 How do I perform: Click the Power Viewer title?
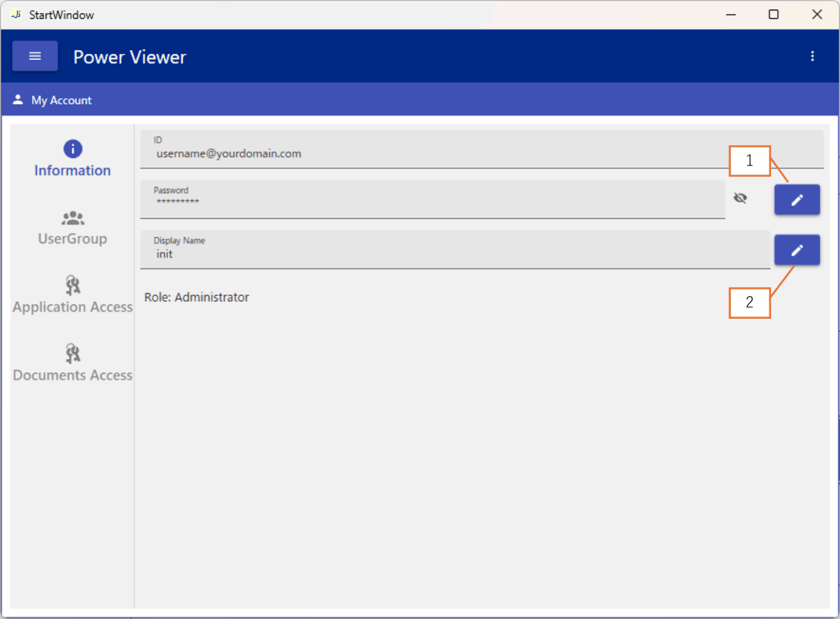pos(130,57)
